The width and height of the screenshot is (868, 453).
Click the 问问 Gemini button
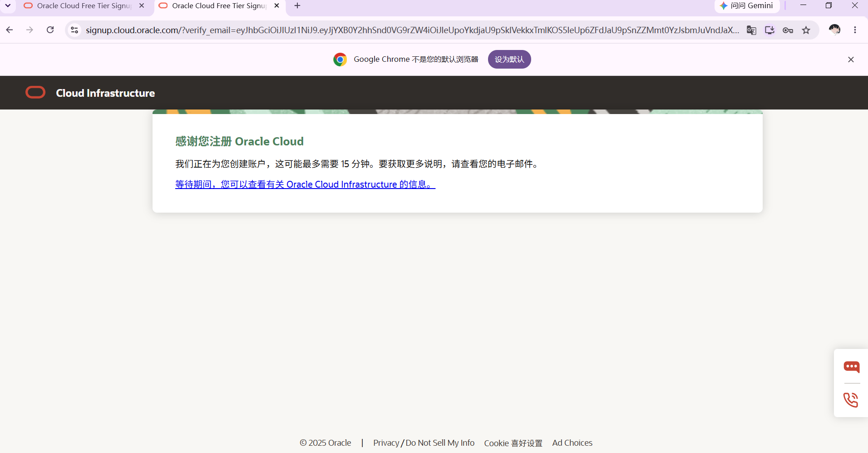pos(747,6)
